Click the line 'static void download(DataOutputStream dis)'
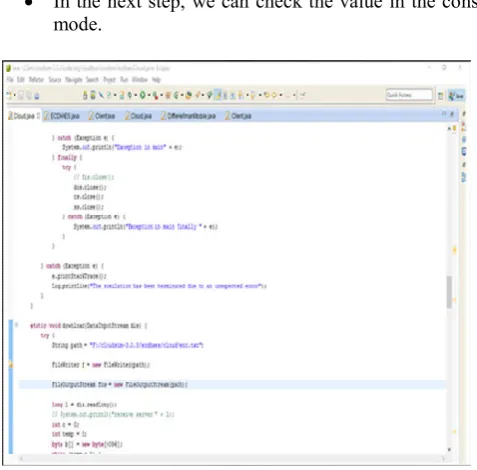 [x=88, y=325]
